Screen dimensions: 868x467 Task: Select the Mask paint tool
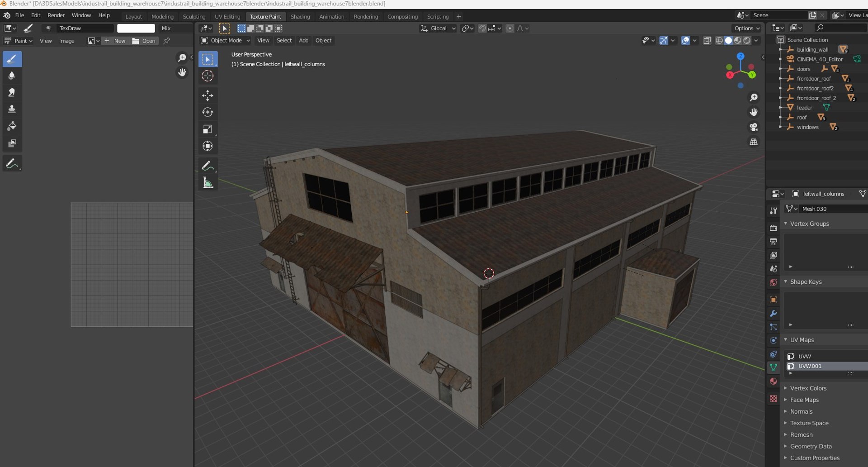click(12, 143)
